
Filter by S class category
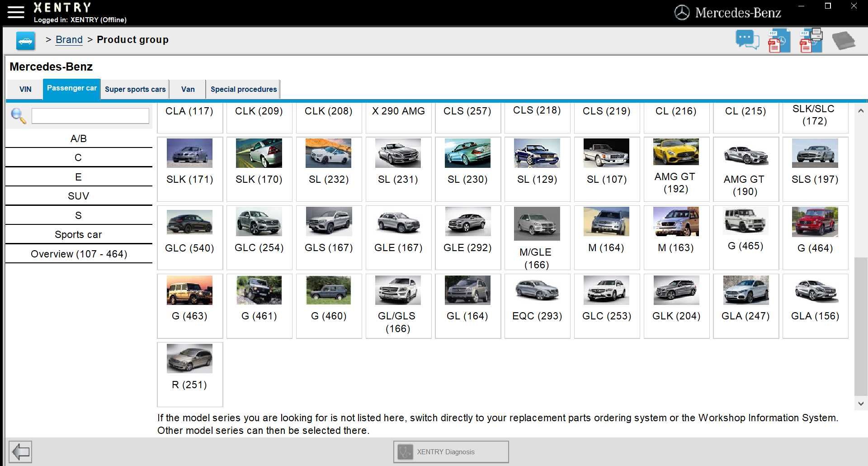79,215
